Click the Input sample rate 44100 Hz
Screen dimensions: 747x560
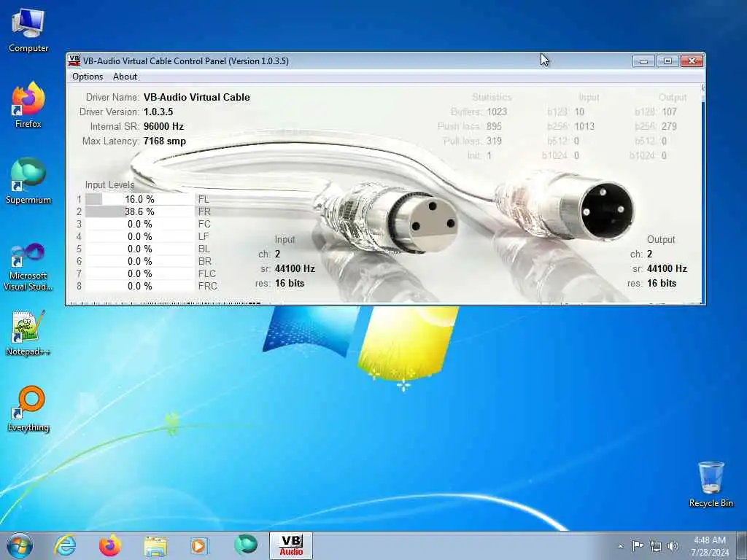coord(295,268)
